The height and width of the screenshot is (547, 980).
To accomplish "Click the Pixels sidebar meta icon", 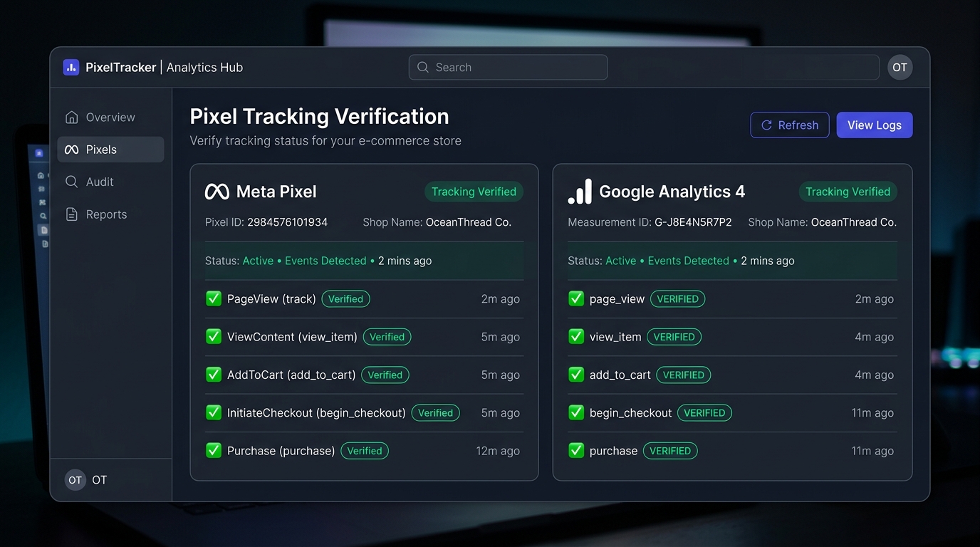I will [72, 150].
